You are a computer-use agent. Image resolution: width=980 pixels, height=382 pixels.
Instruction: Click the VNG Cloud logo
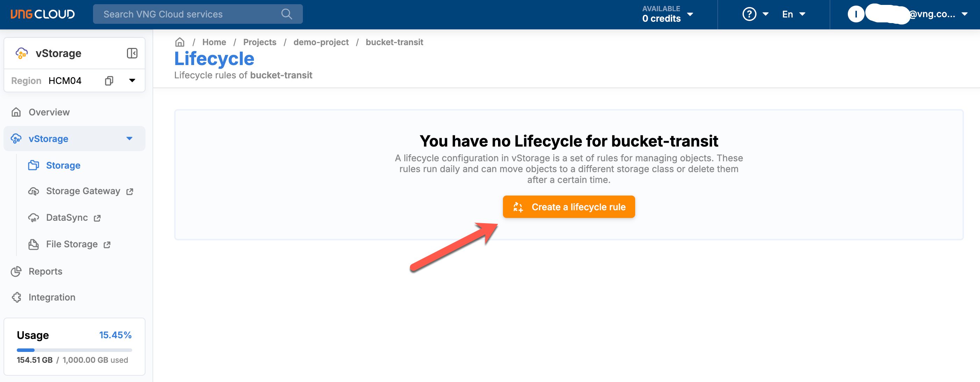[42, 14]
